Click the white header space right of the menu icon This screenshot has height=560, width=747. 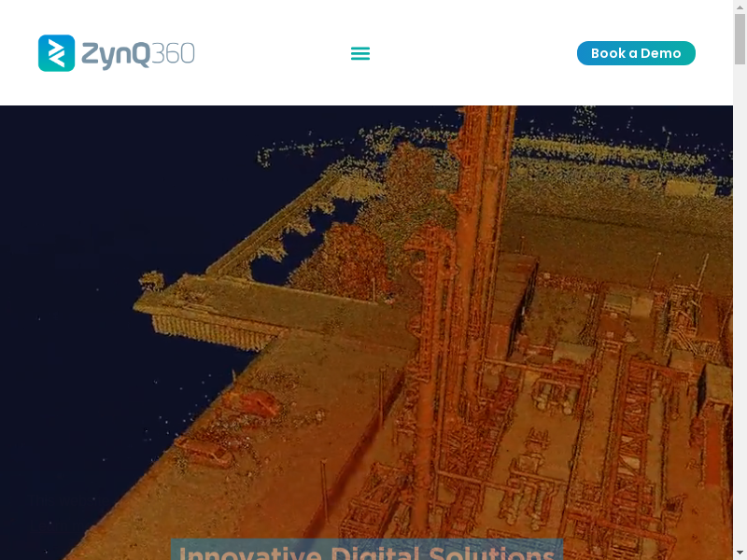click(467, 53)
